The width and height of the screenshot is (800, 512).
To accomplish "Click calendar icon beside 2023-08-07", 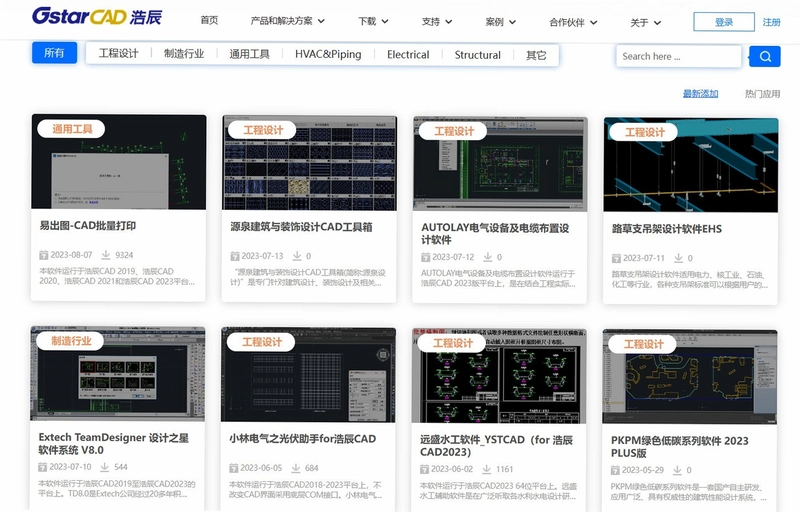I will [x=43, y=255].
